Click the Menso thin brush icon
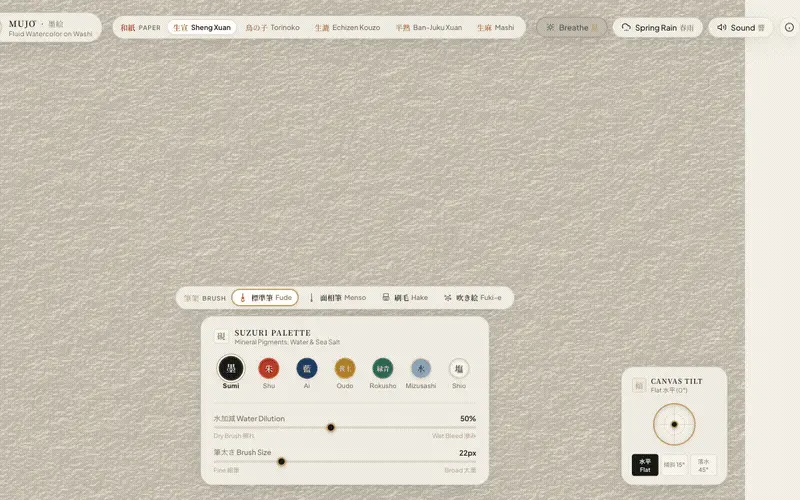800x500 pixels. pyautogui.click(x=311, y=297)
